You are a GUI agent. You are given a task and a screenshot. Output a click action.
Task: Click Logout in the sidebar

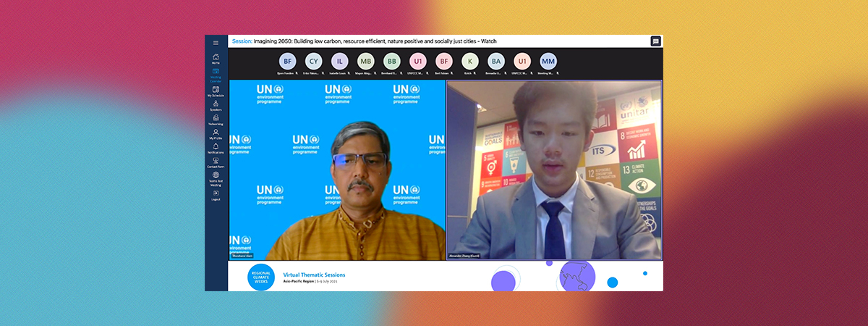click(x=216, y=195)
